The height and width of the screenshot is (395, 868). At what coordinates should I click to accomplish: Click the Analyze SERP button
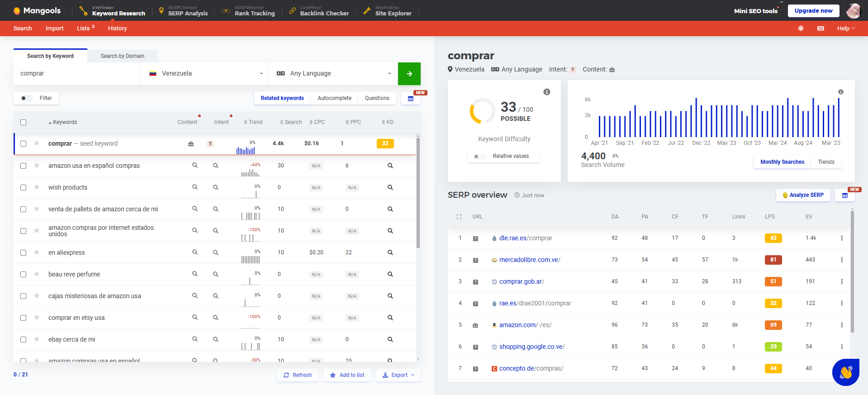point(803,195)
